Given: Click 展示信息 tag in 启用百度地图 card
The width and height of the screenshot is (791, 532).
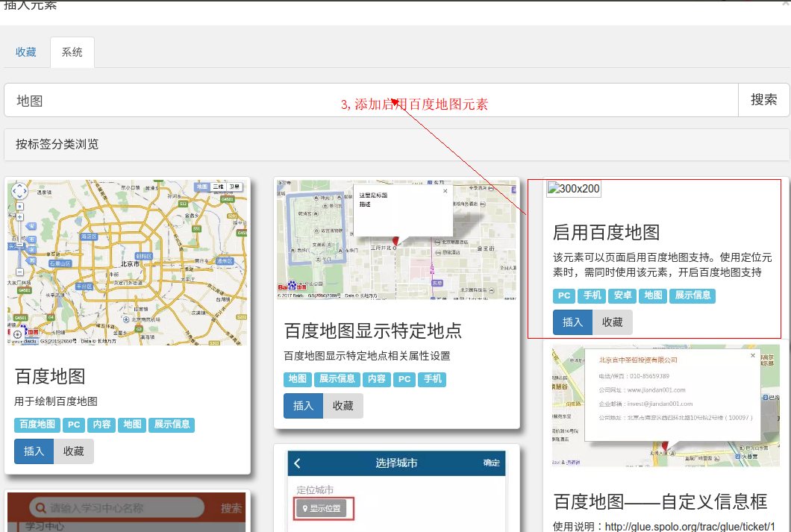Looking at the screenshot, I should (692, 295).
